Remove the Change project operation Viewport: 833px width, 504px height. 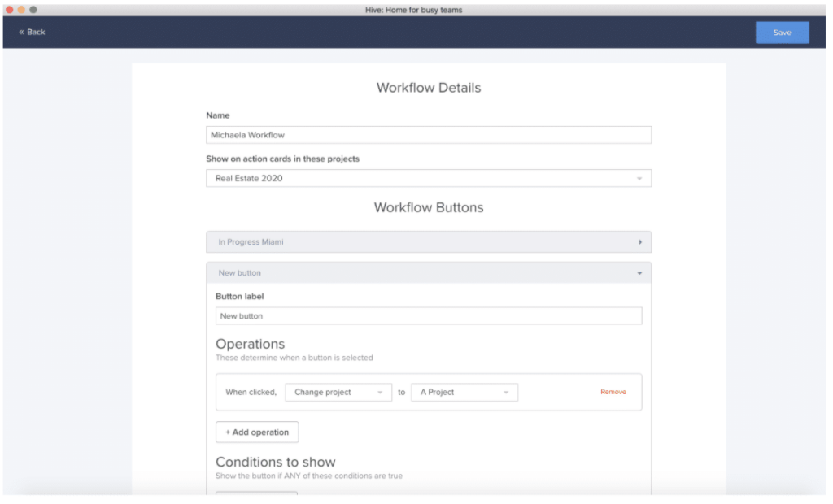(x=613, y=392)
